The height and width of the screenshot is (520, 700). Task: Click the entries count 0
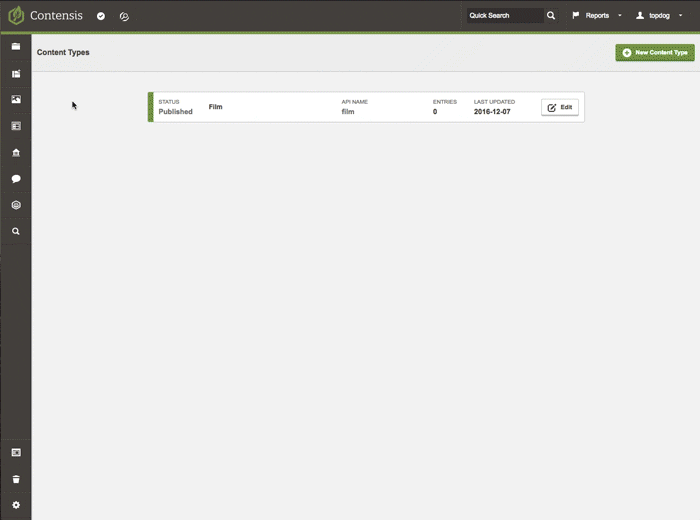pyautogui.click(x=435, y=112)
